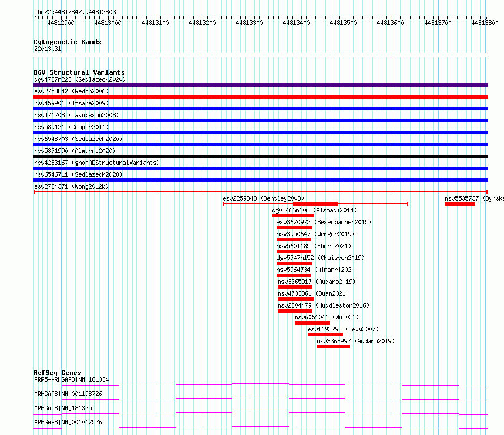This screenshot has width=504, height=435.
Task: Click red bar below esv1192293
Action: [325, 335]
